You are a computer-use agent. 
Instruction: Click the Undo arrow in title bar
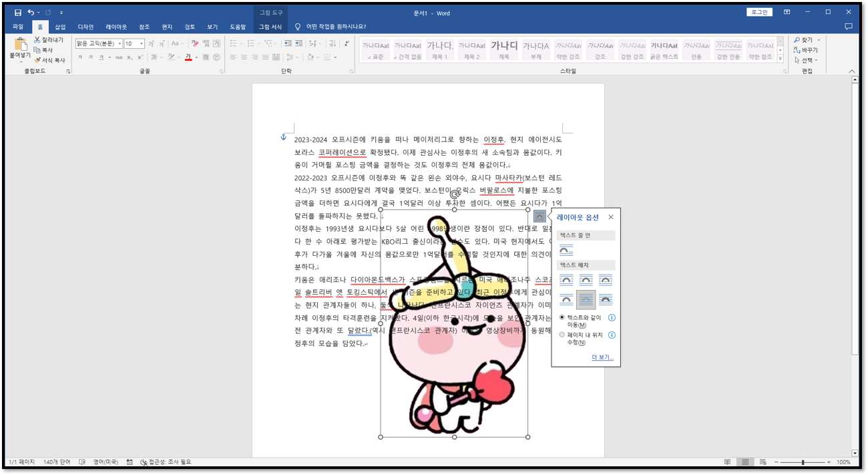pyautogui.click(x=31, y=13)
